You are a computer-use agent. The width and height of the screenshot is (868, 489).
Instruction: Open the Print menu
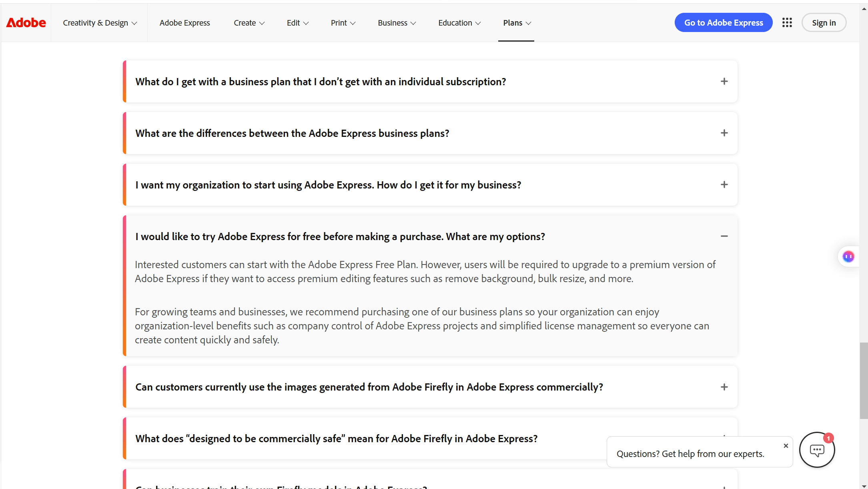tap(343, 23)
